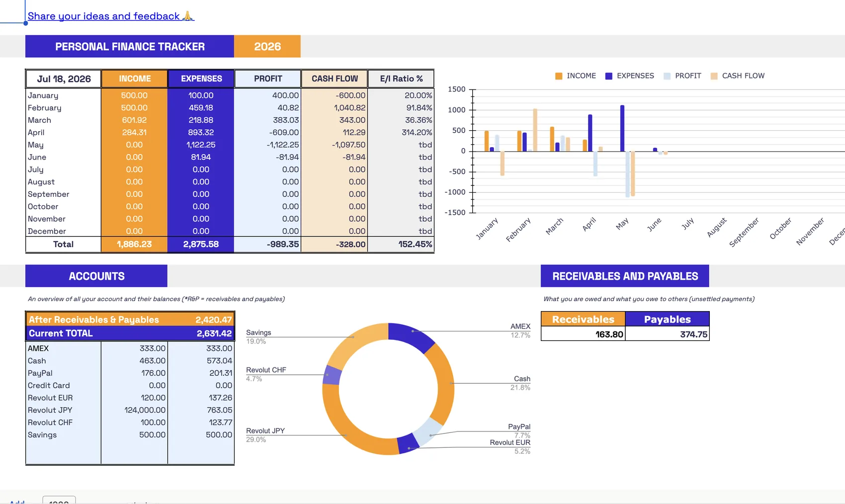Select the PayPal converted value 201.31
845x504 pixels.
coord(201,373)
